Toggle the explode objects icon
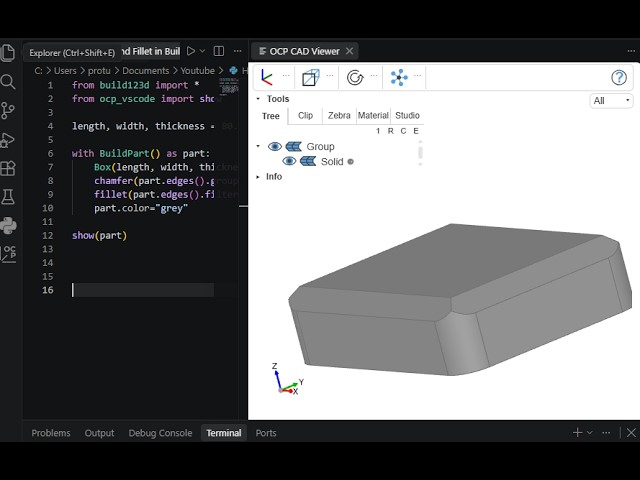The image size is (640, 480). 399,77
